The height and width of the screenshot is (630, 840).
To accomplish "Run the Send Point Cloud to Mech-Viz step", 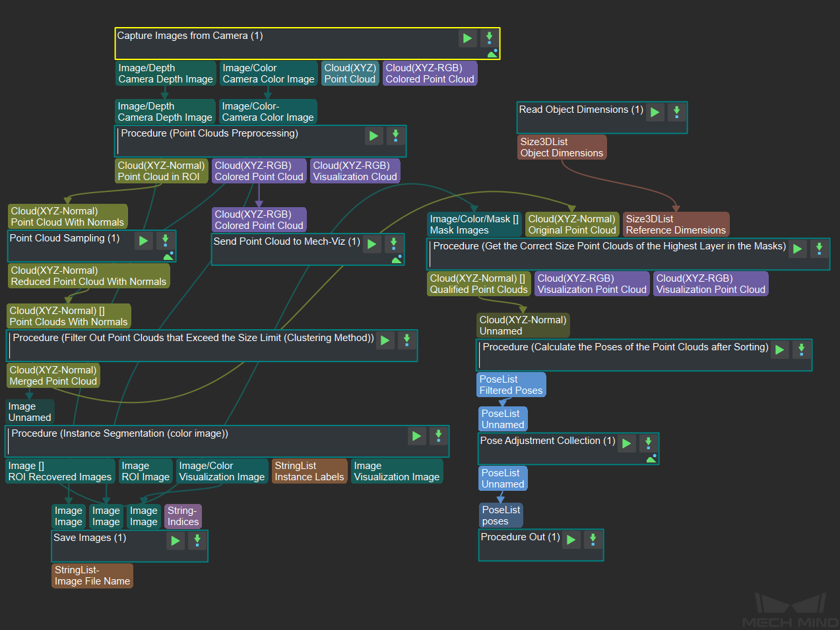I will 372,244.
